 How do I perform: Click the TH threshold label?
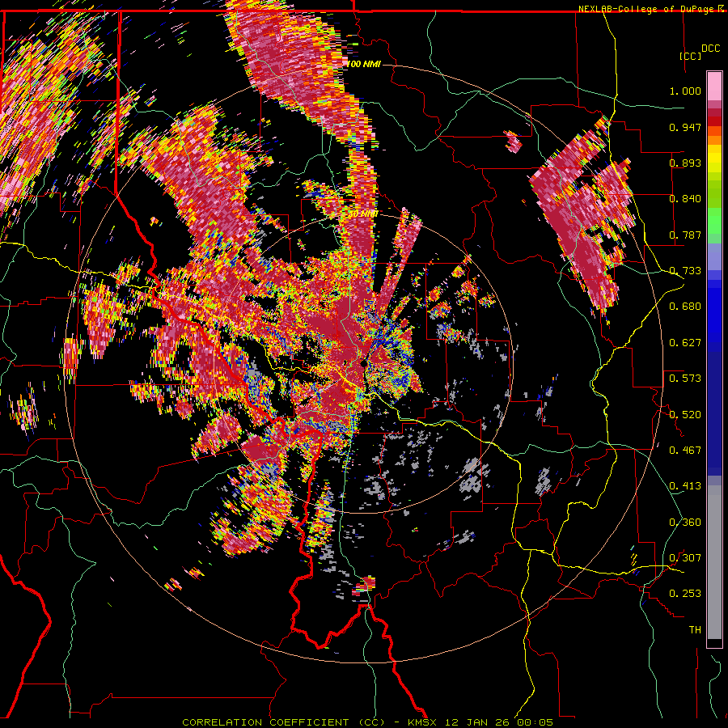point(695,630)
